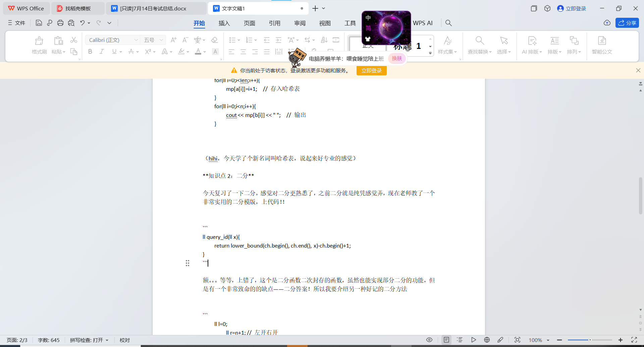
Task: Click the Clear formatting eraser icon
Action: click(x=215, y=40)
